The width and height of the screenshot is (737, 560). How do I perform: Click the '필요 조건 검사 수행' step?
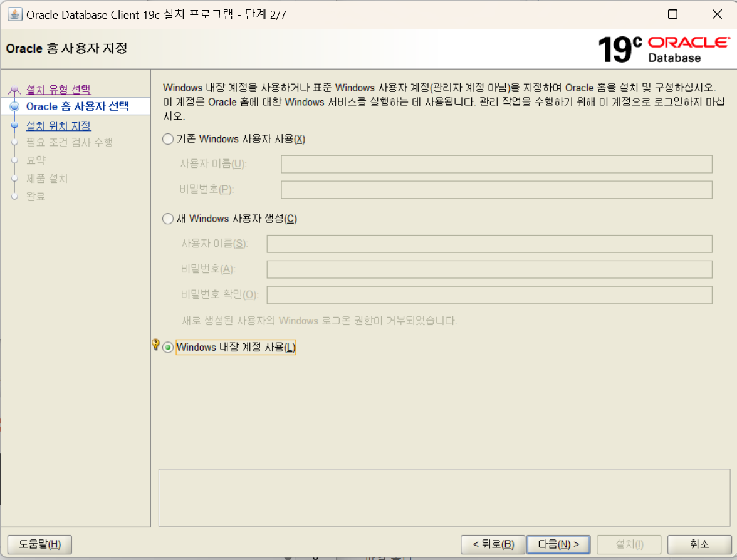coord(70,142)
